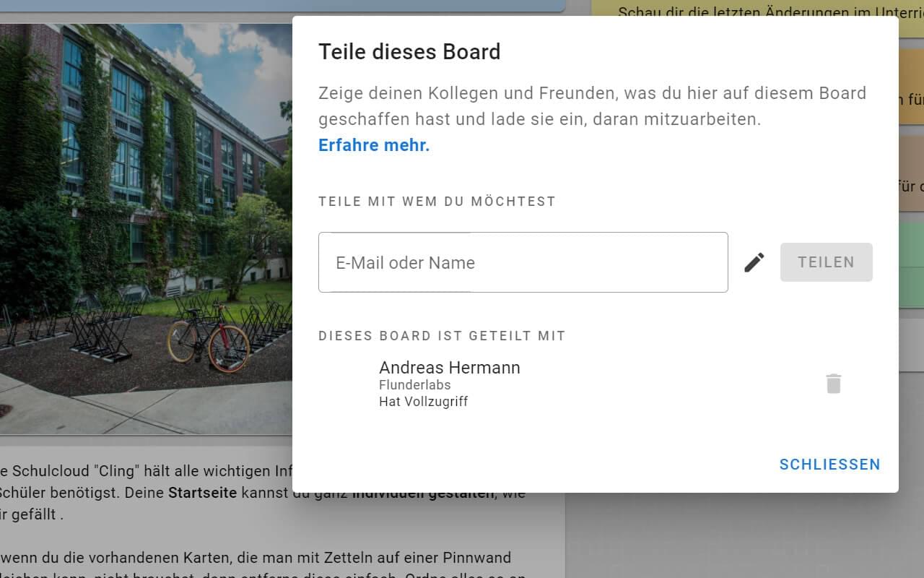Select the Andreas Hermann name entry
This screenshot has width=924, height=578.
pyautogui.click(x=449, y=368)
